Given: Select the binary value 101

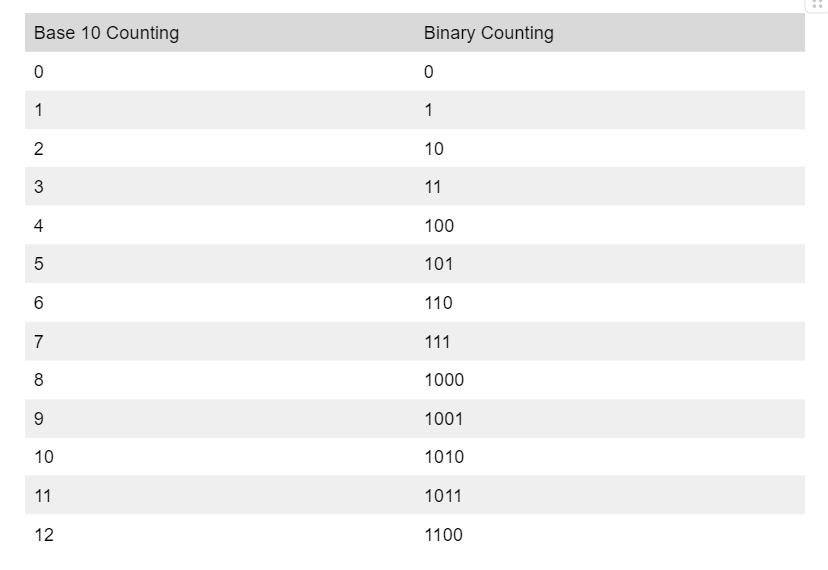Looking at the screenshot, I should (x=438, y=264).
